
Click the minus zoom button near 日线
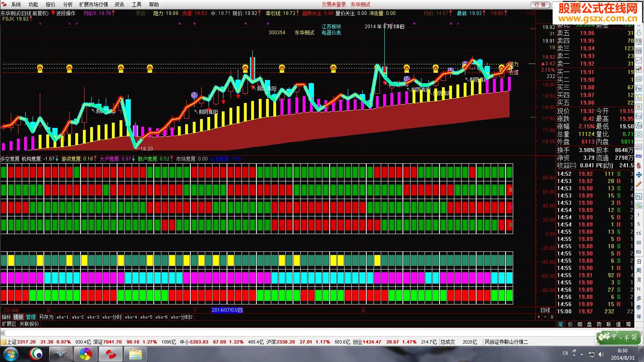click(545, 317)
